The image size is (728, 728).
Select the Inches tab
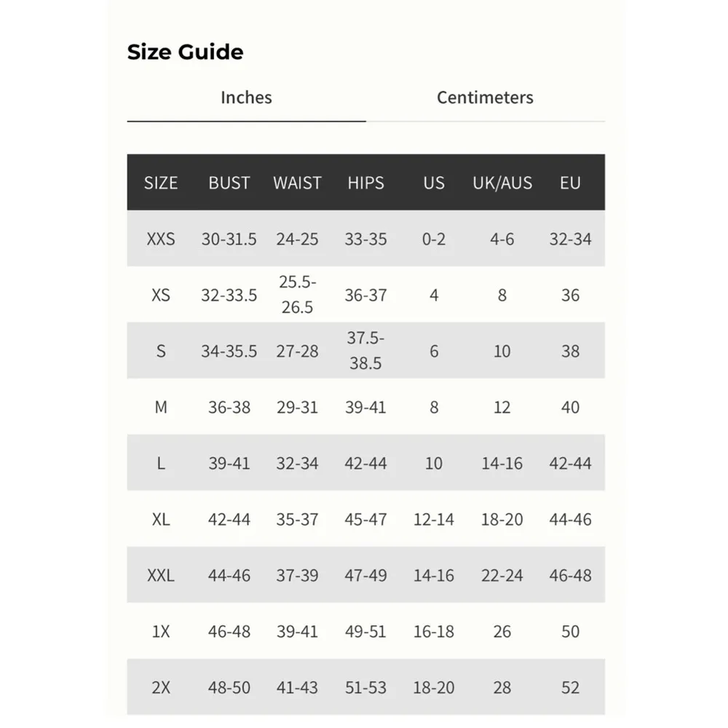246,98
